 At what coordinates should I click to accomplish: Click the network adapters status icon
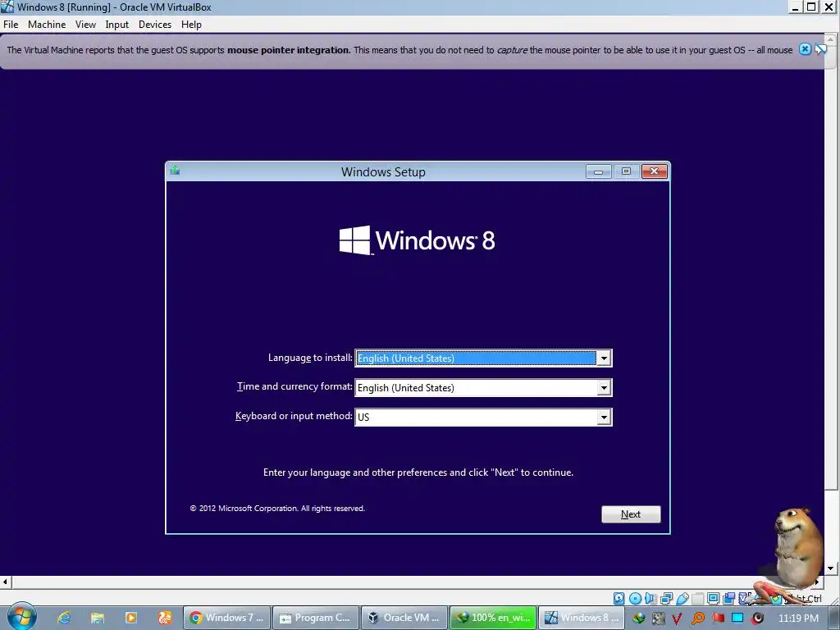pos(666,598)
